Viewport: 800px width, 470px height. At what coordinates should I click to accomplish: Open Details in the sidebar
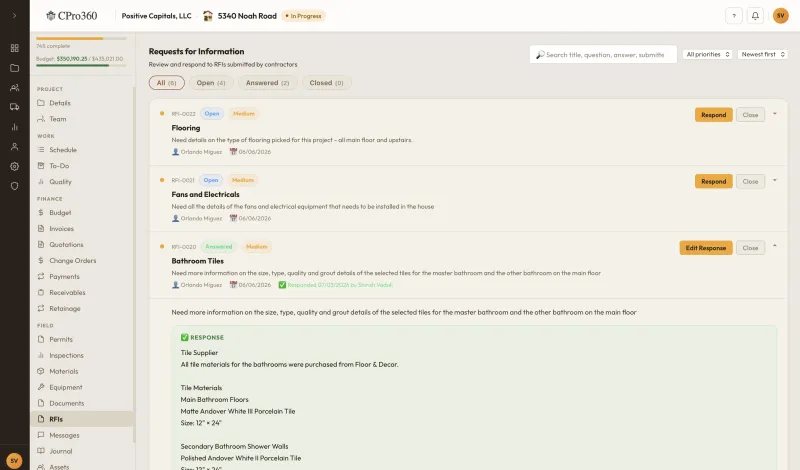point(82,103)
